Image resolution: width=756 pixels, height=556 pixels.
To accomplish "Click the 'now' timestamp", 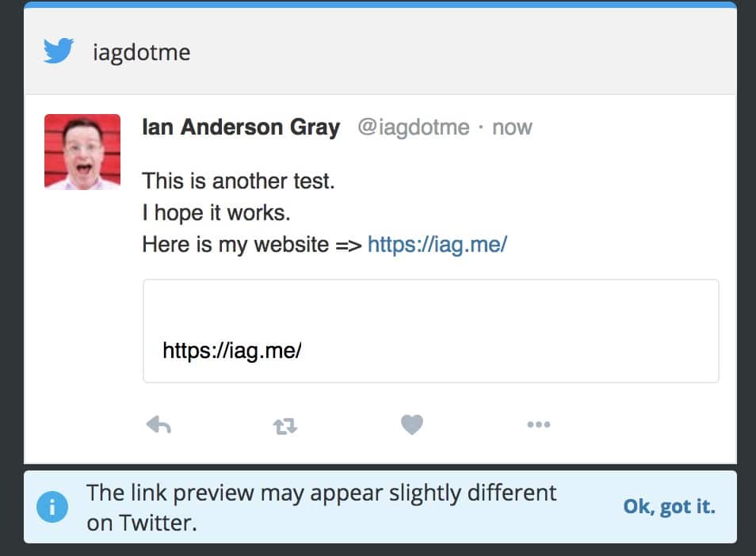I will (512, 128).
